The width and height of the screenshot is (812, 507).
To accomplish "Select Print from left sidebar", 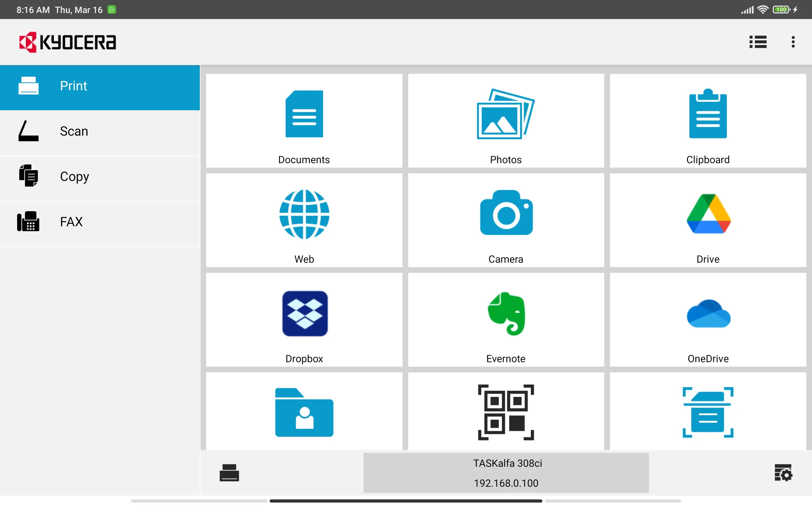I will point(100,85).
